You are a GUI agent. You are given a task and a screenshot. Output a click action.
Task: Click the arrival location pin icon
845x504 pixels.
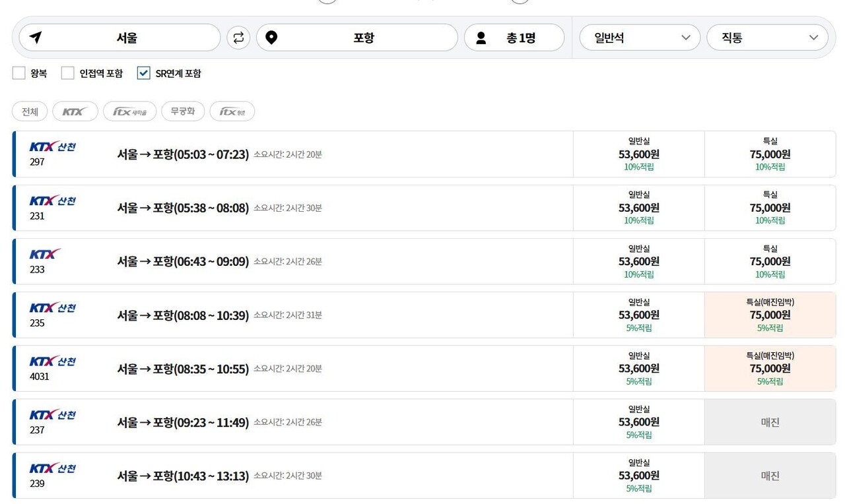(x=271, y=38)
